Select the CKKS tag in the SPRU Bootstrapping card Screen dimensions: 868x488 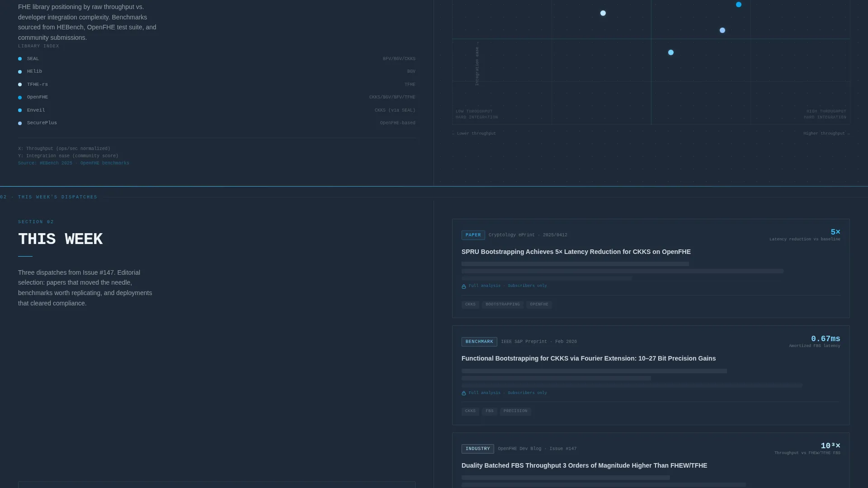pyautogui.click(x=470, y=305)
